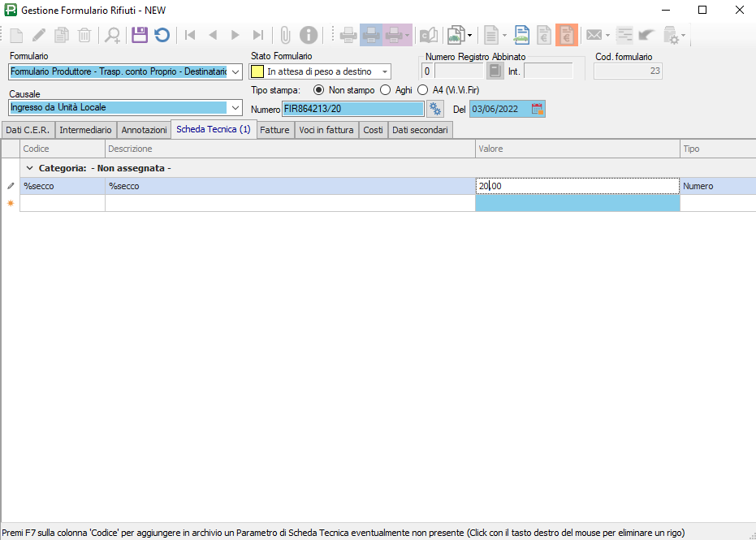Click the paperclip attachments icon
Viewport: 756px width, 540px height.
(285, 35)
